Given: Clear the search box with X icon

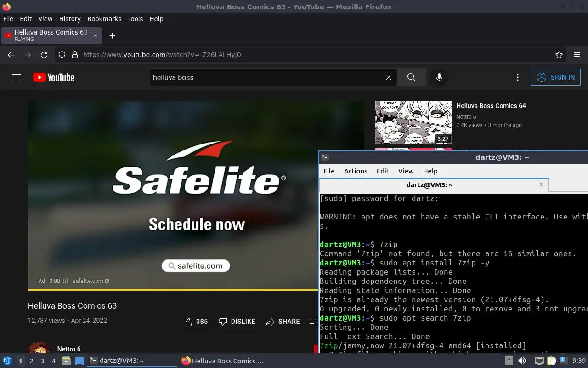Looking at the screenshot, I should pyautogui.click(x=389, y=77).
